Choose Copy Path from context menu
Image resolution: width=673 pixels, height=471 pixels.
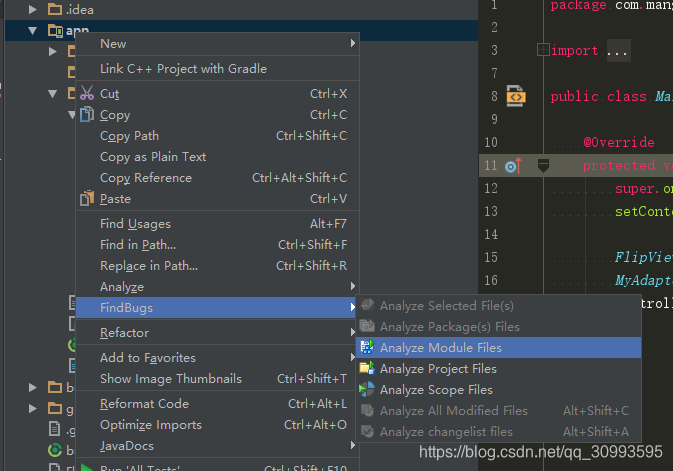coord(217,136)
